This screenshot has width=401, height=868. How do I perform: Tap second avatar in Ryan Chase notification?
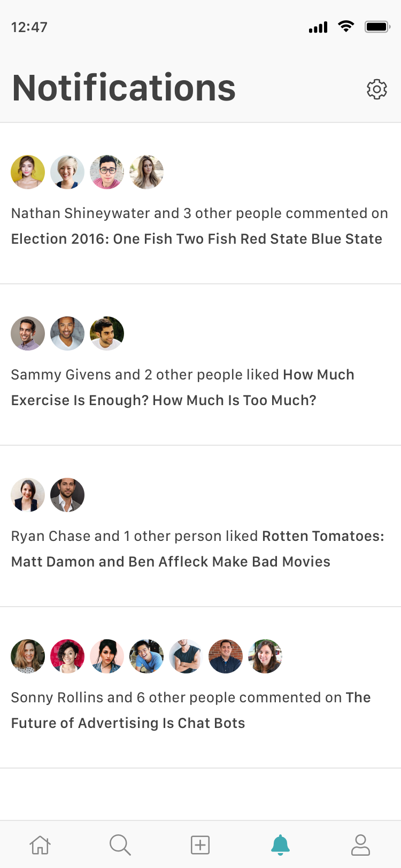coord(67,495)
